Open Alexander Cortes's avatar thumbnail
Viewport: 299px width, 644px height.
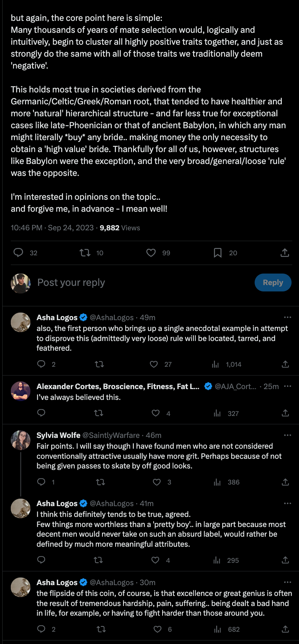[x=21, y=391]
